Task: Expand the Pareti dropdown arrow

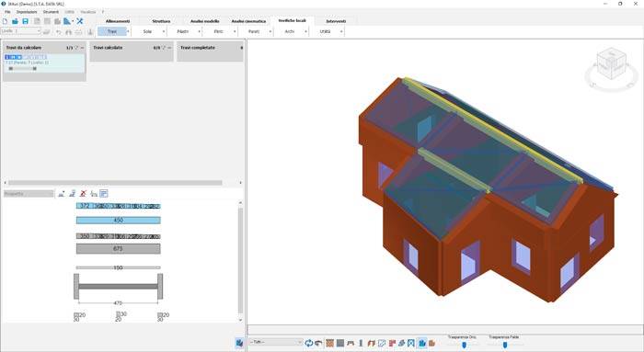Action: (x=270, y=31)
